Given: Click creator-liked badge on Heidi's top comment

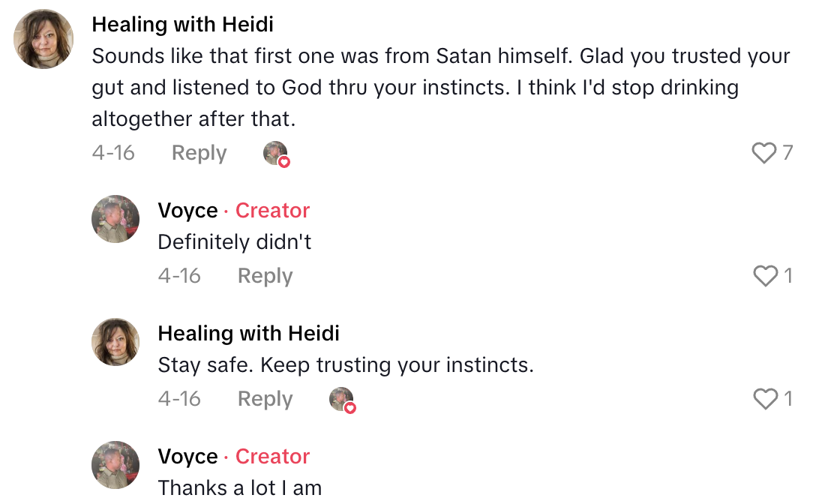Looking at the screenshot, I should (x=277, y=154).
